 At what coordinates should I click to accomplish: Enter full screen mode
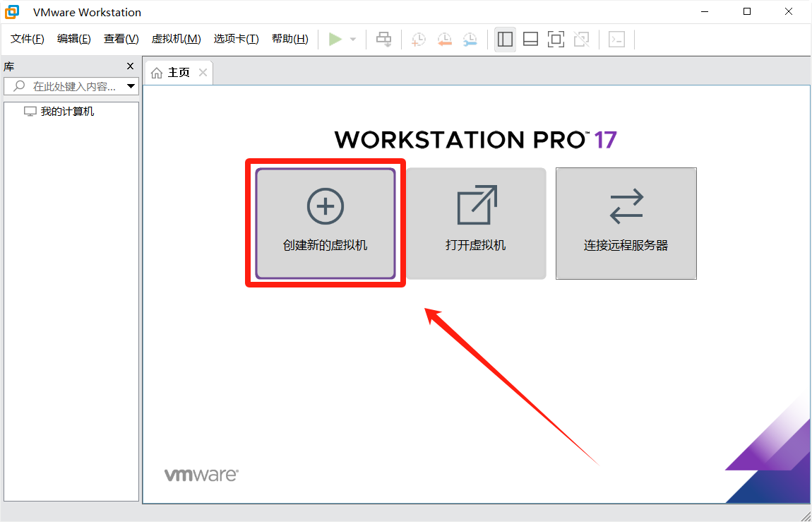pos(556,40)
